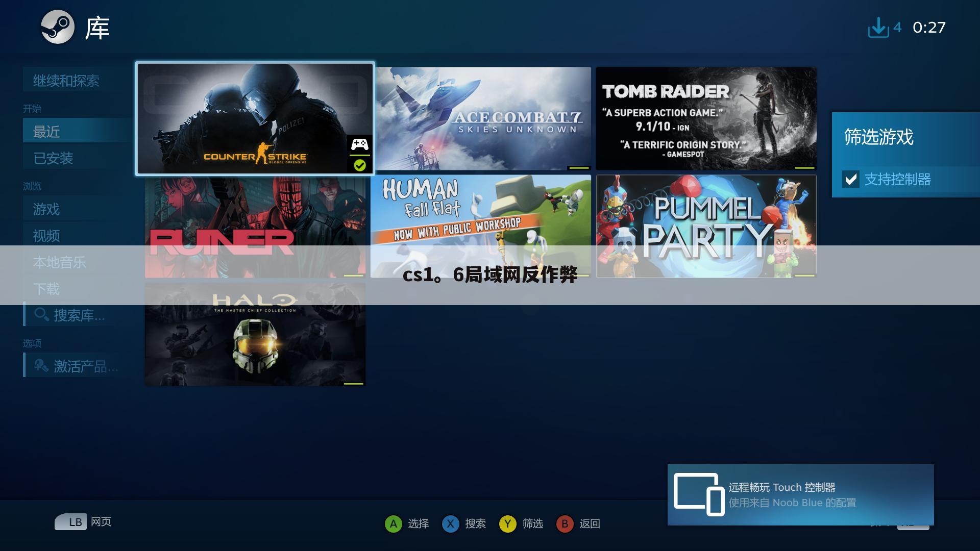Click the 库 page title
980x551 pixels.
tap(97, 28)
